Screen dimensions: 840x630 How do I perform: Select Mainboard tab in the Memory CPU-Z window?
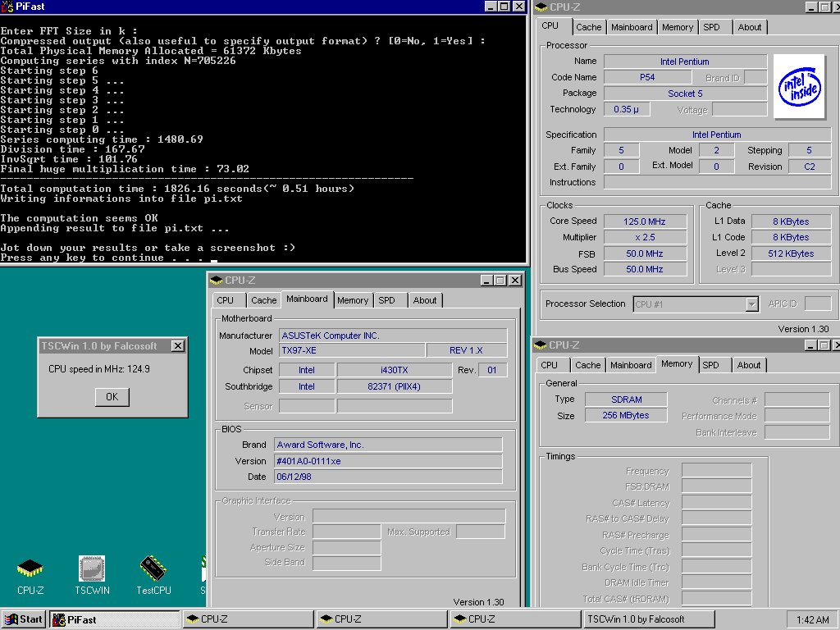point(631,365)
